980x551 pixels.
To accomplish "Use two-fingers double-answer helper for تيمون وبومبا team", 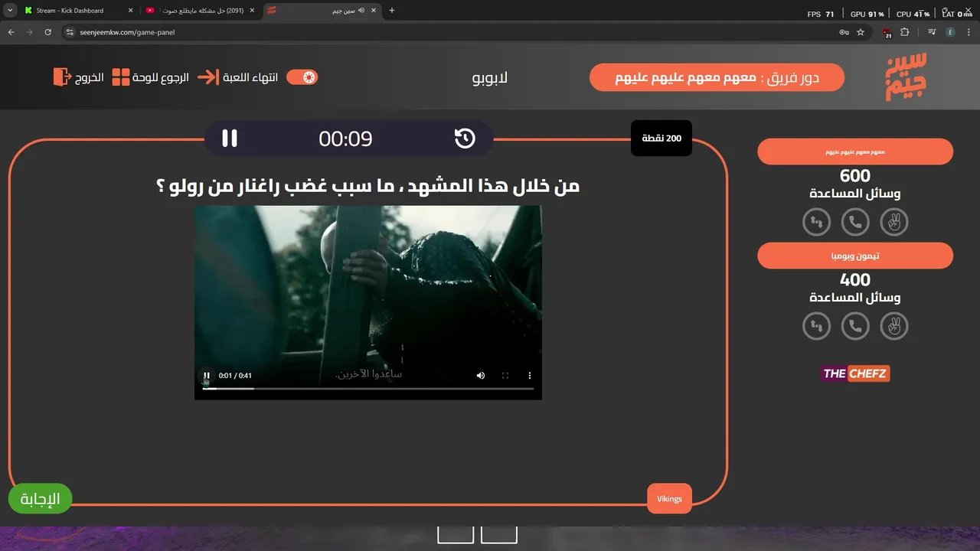I will click(x=893, y=327).
